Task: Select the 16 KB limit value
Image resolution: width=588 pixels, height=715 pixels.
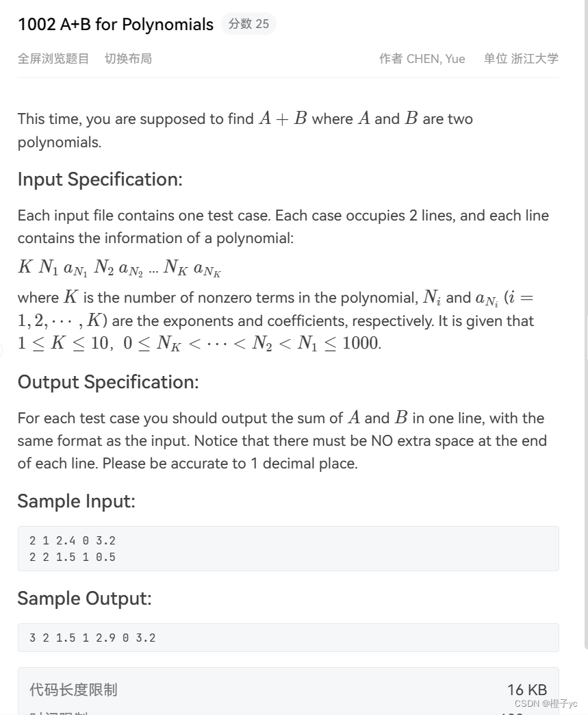Action: [527, 690]
